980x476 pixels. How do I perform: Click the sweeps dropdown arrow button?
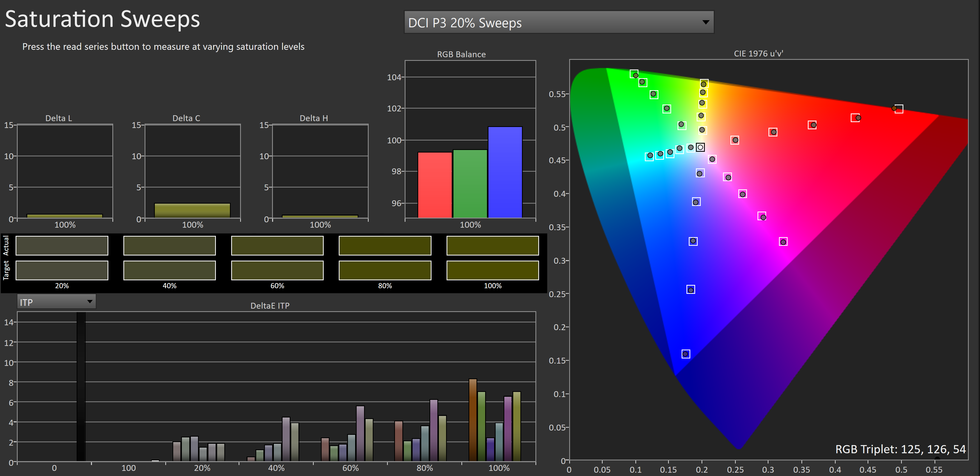coord(705,22)
